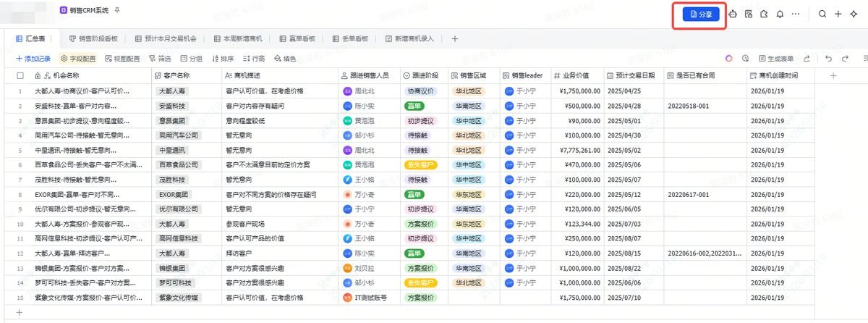
Task: Click the search magnifier icon
Action: [822, 14]
